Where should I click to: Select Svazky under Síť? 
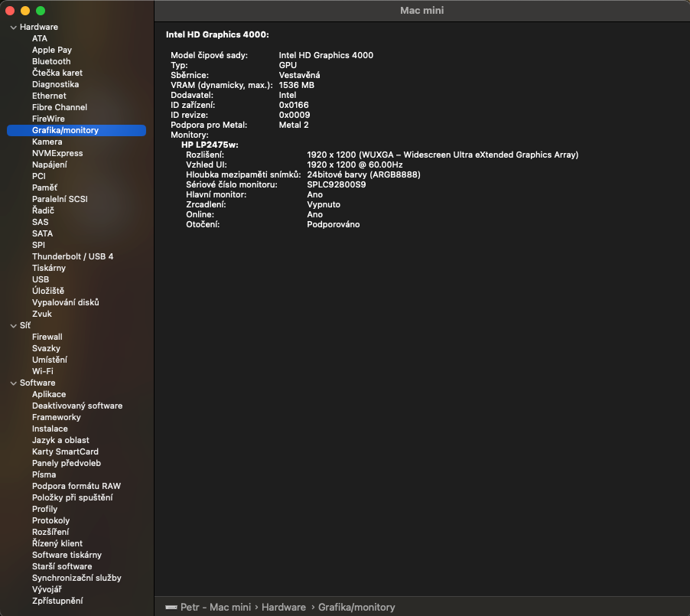(x=46, y=348)
